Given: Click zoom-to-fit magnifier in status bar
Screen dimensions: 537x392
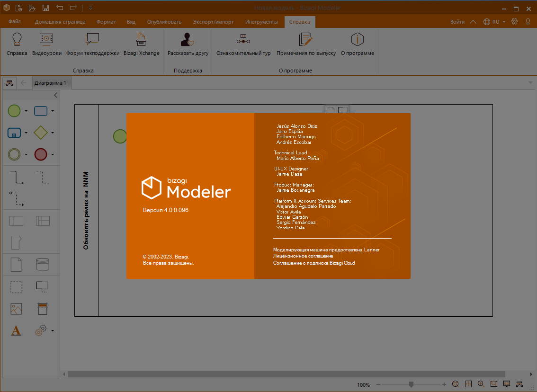Looking at the screenshot, I should (456, 384).
